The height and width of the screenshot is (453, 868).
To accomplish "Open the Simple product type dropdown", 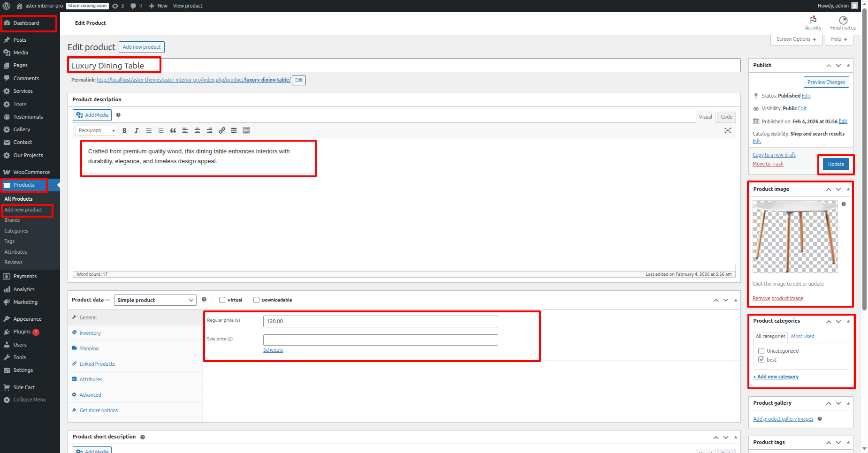I will pyautogui.click(x=155, y=300).
